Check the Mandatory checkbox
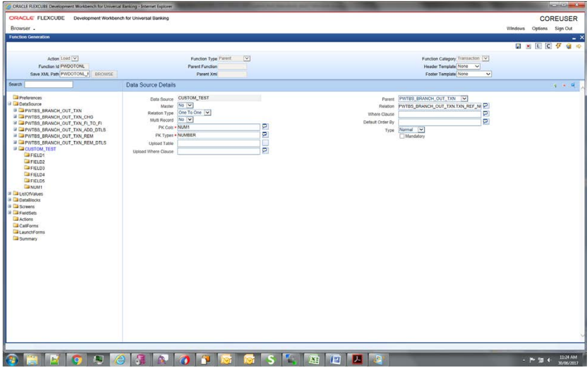Screen dimensions: 588x367 click(x=402, y=137)
